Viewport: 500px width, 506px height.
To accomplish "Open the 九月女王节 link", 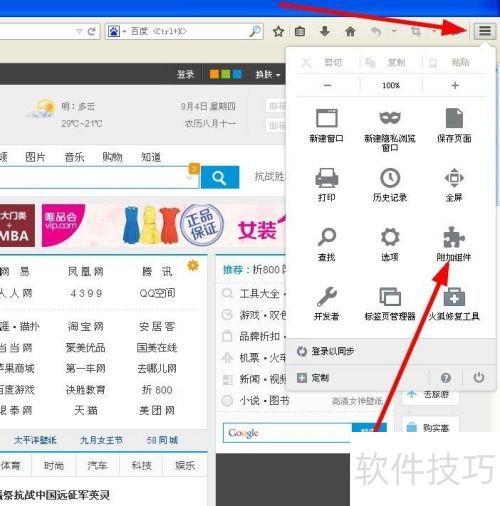I will (101, 440).
